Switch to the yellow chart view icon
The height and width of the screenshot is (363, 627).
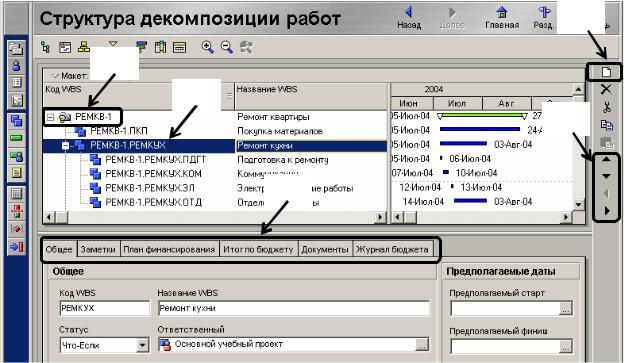(x=84, y=48)
